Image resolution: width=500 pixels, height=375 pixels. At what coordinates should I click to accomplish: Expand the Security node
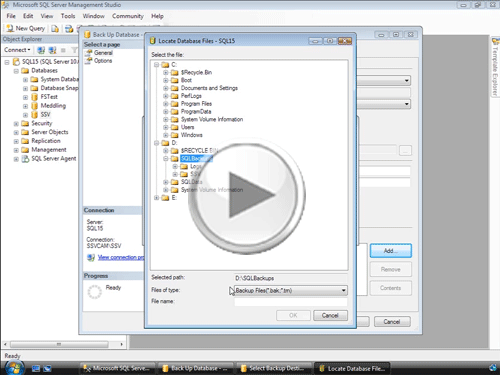(x=16, y=124)
